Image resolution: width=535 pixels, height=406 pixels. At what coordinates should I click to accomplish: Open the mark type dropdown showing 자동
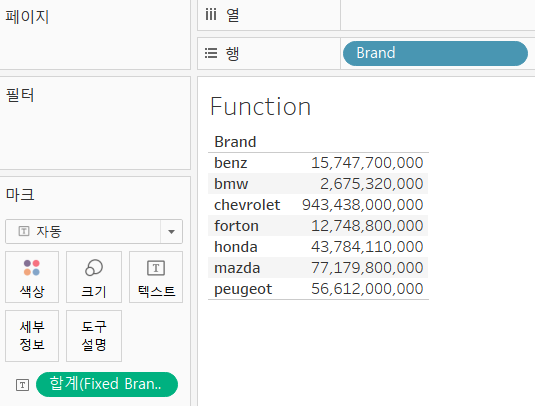pos(94,232)
